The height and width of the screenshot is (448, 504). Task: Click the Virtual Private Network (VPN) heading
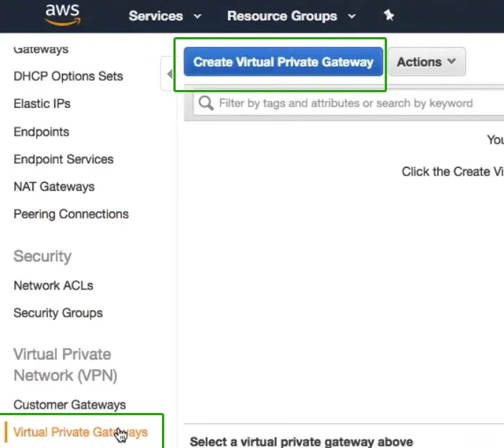click(65, 364)
